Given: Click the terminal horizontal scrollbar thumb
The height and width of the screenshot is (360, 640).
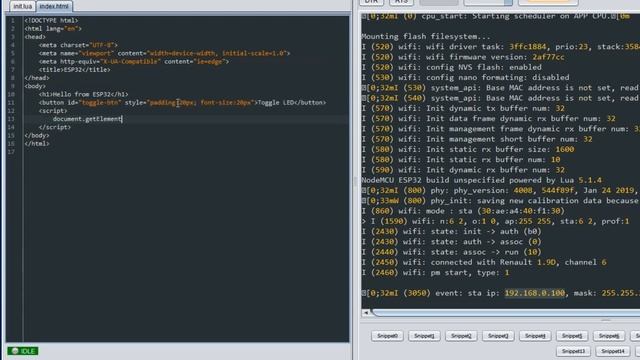Looking at the screenshot, I should [506, 313].
